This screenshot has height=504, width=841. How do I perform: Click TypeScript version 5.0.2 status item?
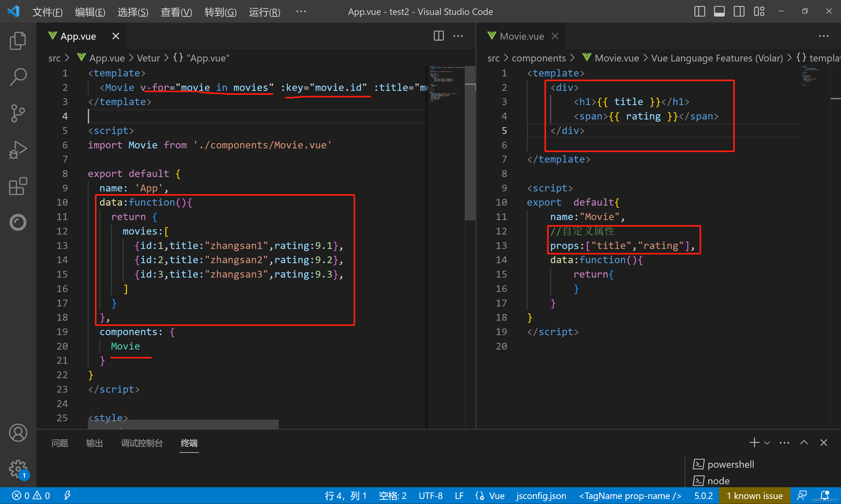tap(704, 496)
